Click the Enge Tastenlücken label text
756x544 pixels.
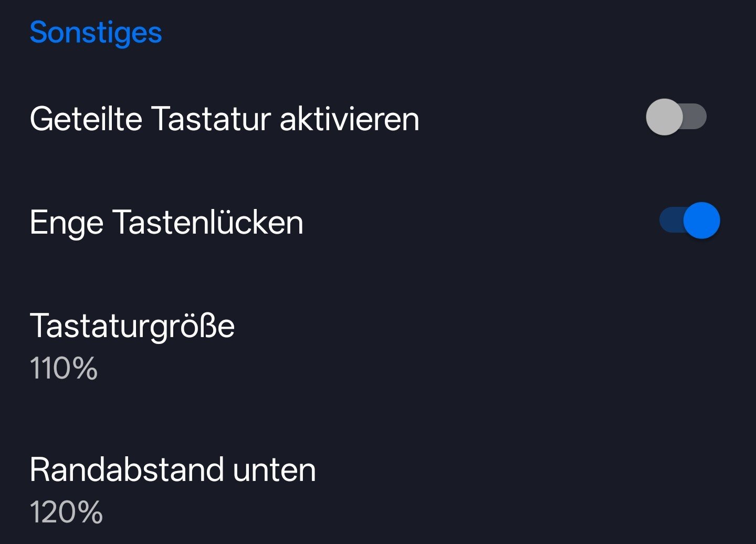pos(166,223)
